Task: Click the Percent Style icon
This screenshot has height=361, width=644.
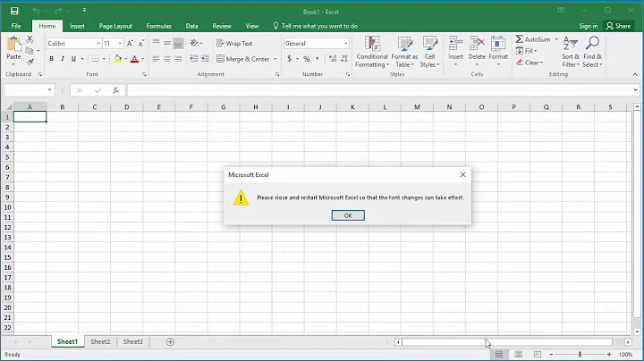Action: [307, 59]
